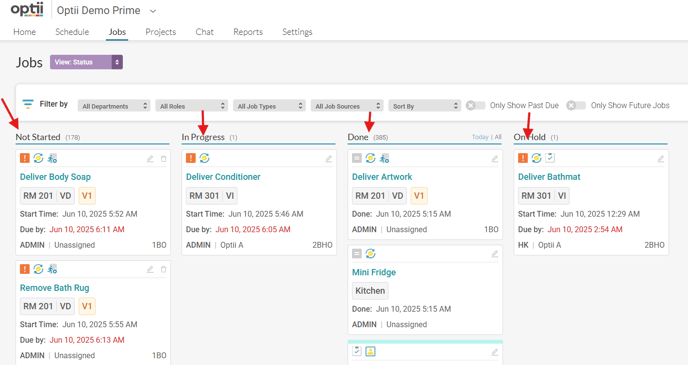The width and height of the screenshot is (688, 365).
Task: Open the Optii Demo Prime property dropdown
Action: click(106, 11)
